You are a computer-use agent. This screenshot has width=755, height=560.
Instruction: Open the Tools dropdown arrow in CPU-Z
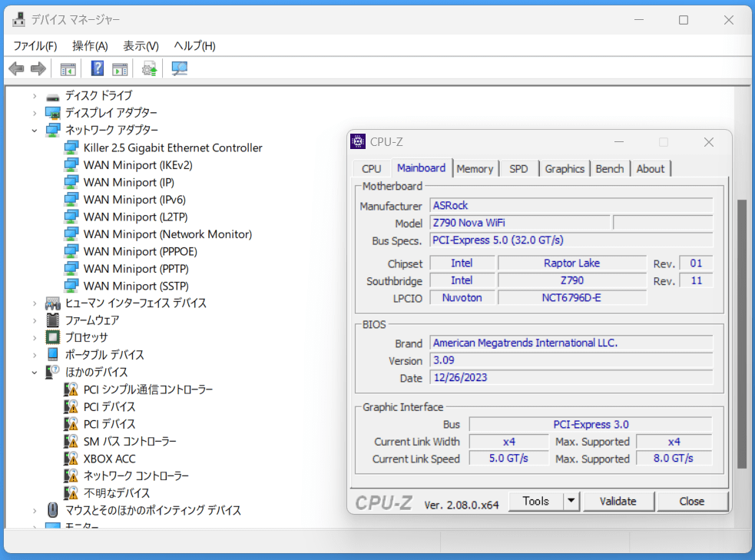[x=571, y=501]
